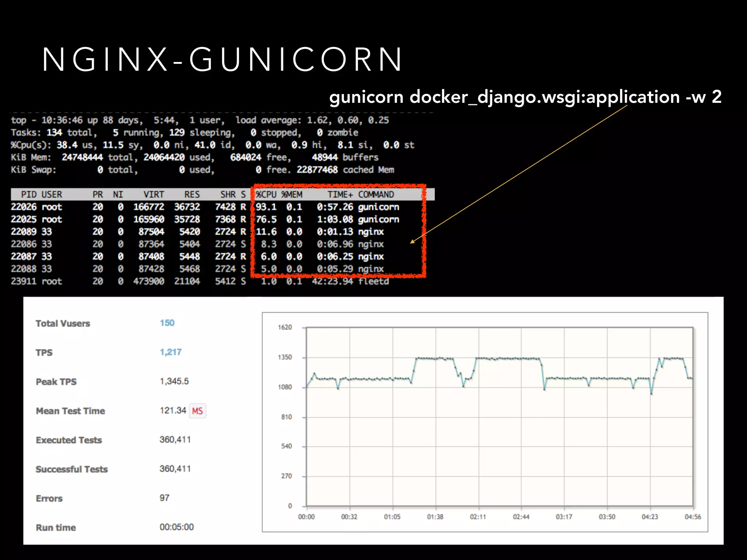Click the PID column header

tap(28, 194)
